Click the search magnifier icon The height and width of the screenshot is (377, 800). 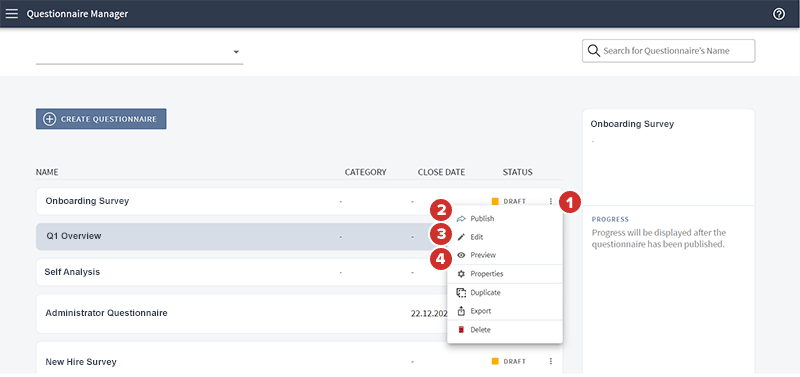593,51
